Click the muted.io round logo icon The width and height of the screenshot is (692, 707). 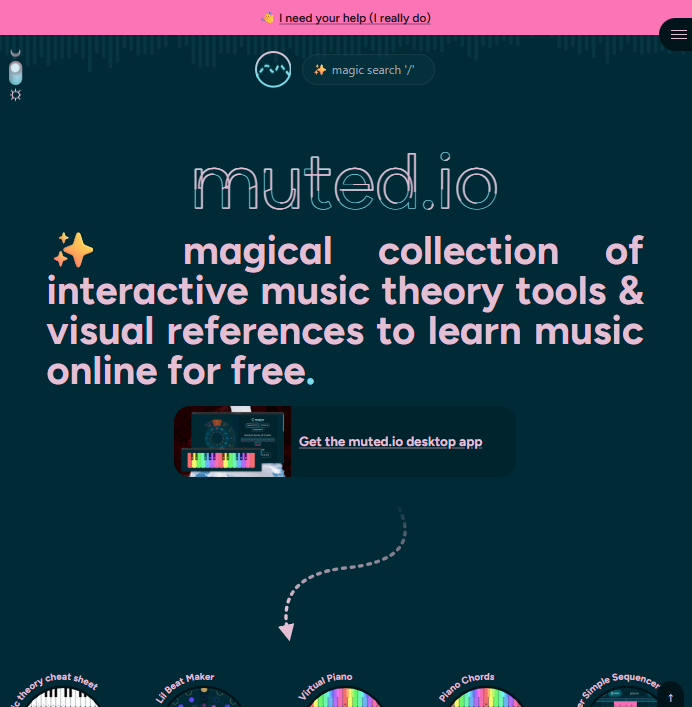[x=273, y=69]
